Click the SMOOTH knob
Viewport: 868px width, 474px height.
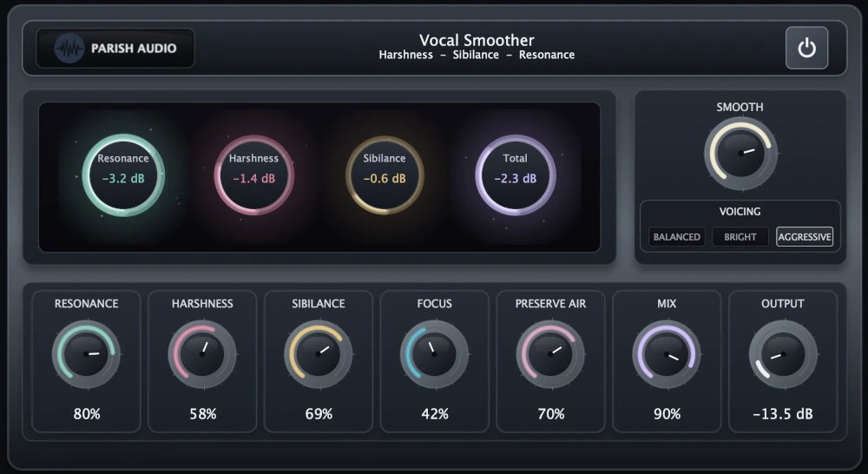click(x=740, y=154)
